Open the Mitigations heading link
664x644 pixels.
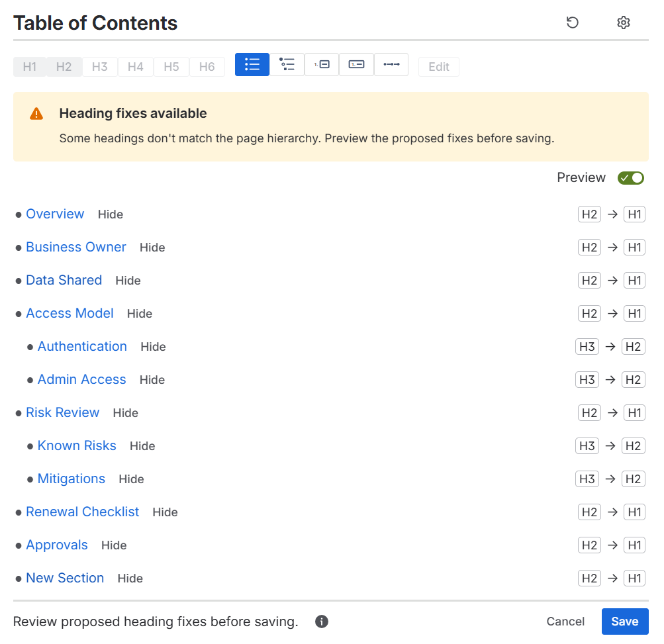71,479
